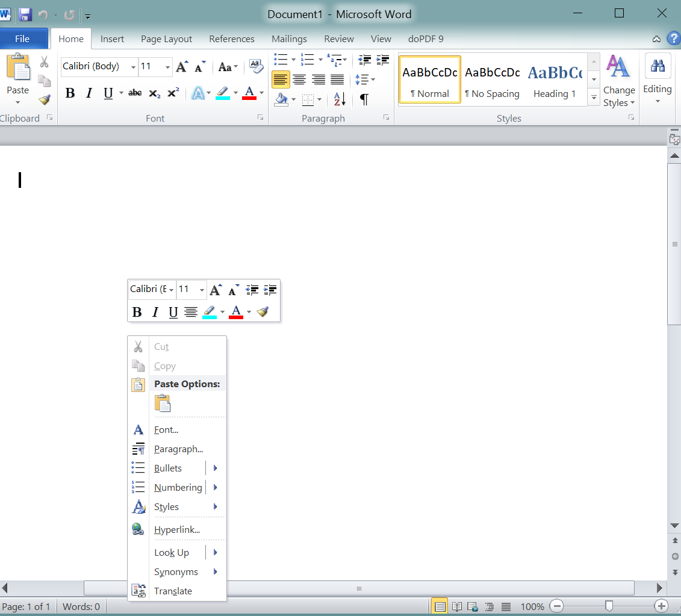Toggle Show/Hide paragraph marks
This screenshot has width=681, height=616.
364,99
